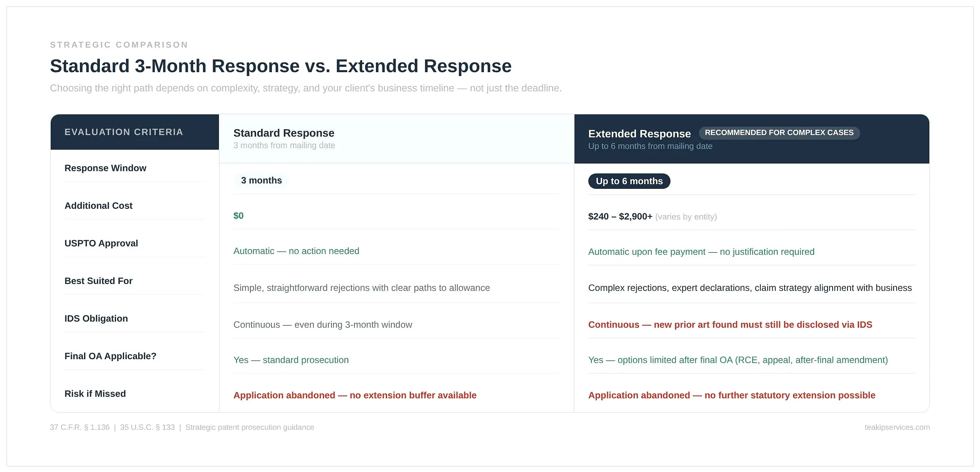Image resolution: width=980 pixels, height=472 pixels.
Task: Click the '(varies by entity)' note
Action: click(686, 217)
